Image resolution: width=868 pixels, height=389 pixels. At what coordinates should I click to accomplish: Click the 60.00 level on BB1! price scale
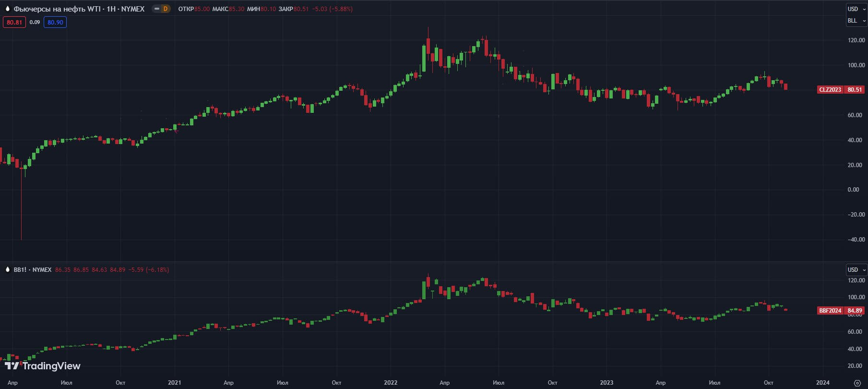[x=855, y=332]
